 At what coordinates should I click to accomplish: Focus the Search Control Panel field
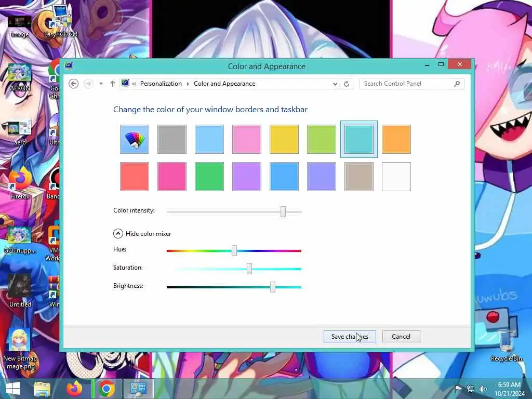point(411,84)
